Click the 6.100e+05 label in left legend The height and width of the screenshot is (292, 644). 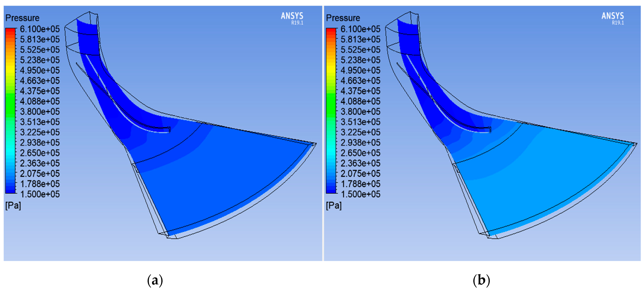(x=40, y=29)
